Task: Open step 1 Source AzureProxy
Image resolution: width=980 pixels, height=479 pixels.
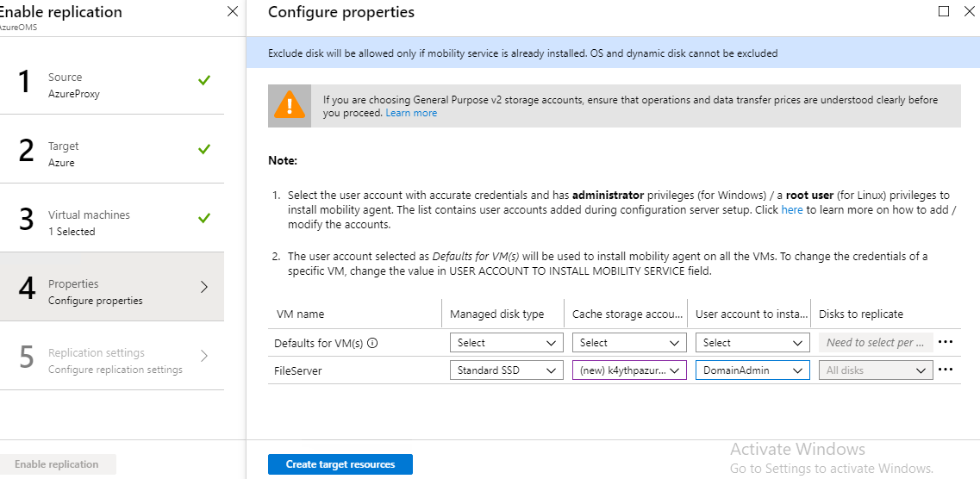Action: (x=112, y=80)
